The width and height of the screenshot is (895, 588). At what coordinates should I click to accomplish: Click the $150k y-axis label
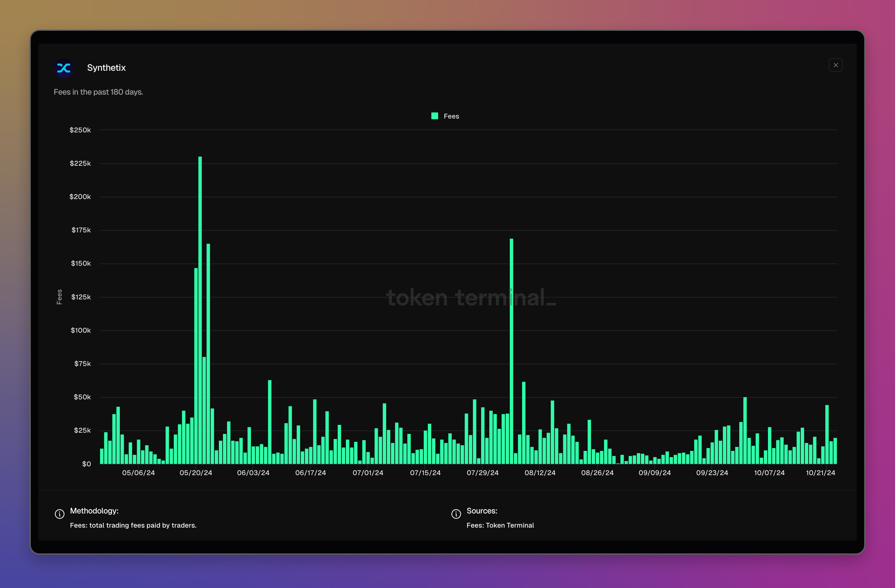(x=81, y=263)
